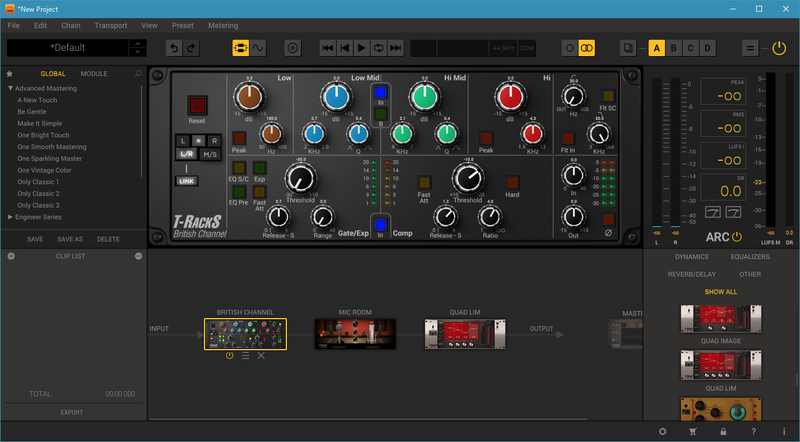Toggle the Low band Peak switch

pos(239,138)
